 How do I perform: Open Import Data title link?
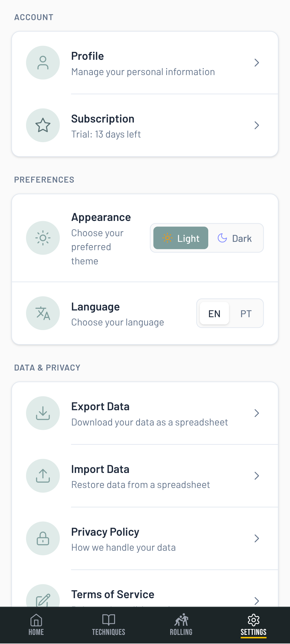point(100,469)
